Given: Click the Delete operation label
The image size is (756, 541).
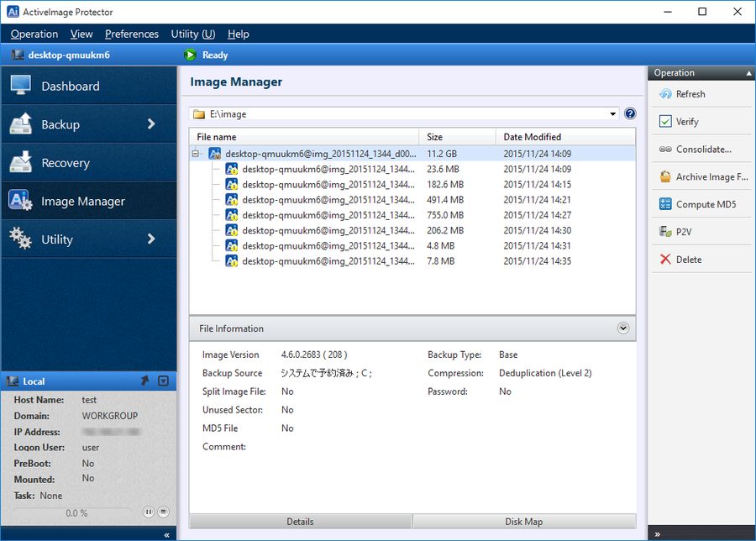Looking at the screenshot, I should coord(689,260).
